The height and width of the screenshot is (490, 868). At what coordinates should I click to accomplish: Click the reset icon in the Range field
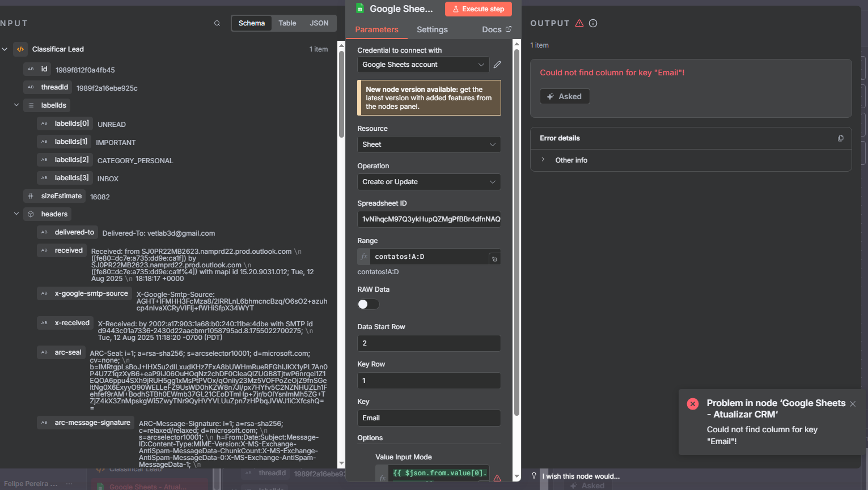494,259
